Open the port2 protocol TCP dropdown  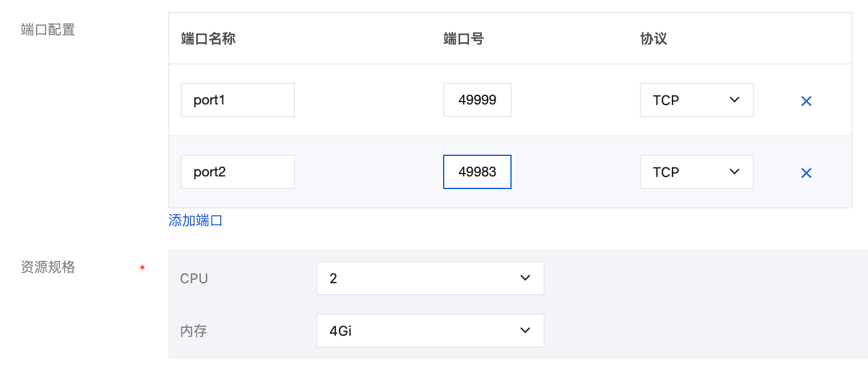point(696,172)
